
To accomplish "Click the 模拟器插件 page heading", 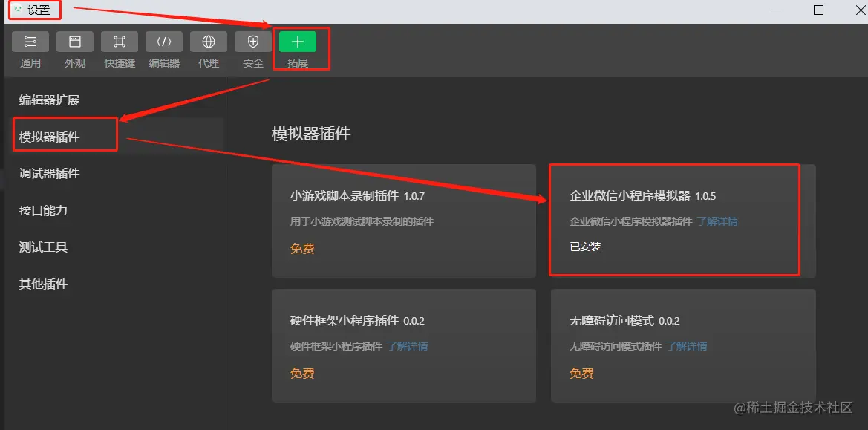I will [311, 134].
